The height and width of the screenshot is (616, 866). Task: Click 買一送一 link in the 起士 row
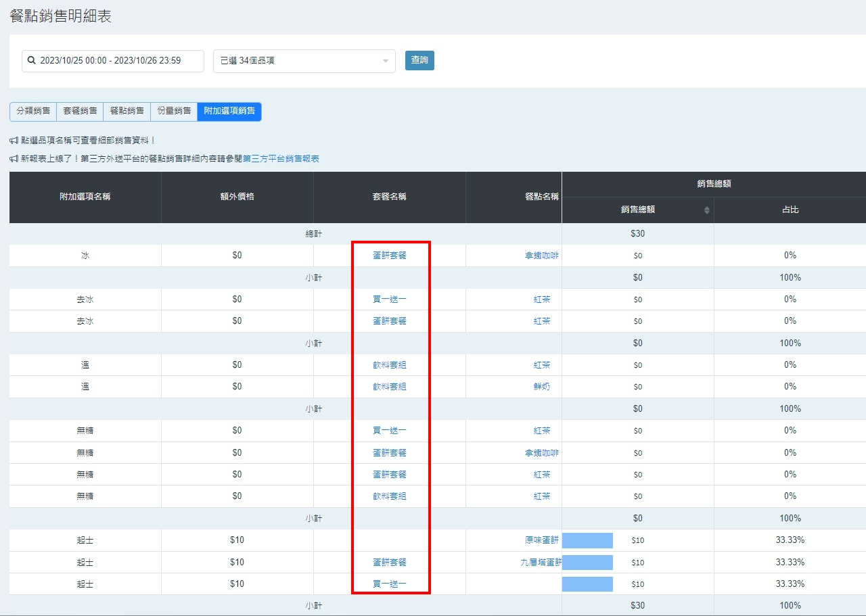pos(390,584)
